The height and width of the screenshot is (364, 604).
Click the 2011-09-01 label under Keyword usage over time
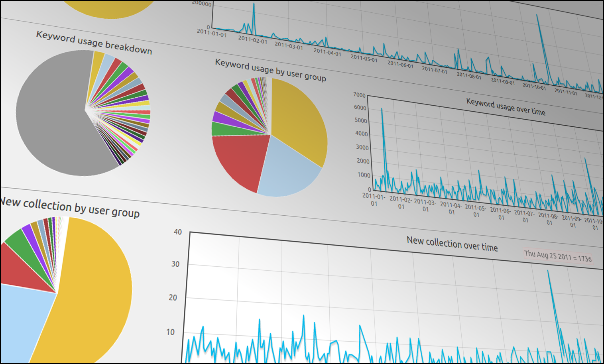coord(573,222)
